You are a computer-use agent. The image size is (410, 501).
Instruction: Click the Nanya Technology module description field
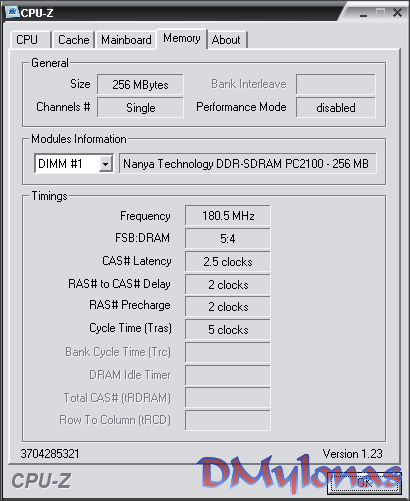(248, 164)
